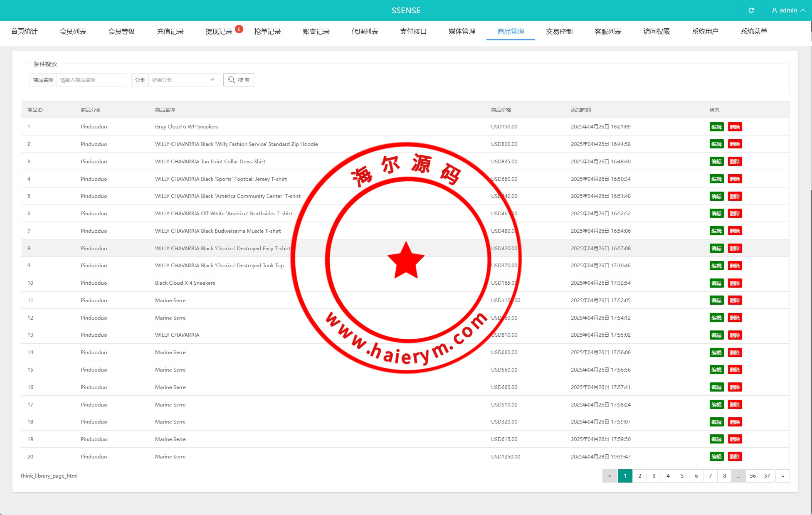Open the withdrawal records tab (提现记录)
Screen dimensions: 812x515
pos(219,32)
